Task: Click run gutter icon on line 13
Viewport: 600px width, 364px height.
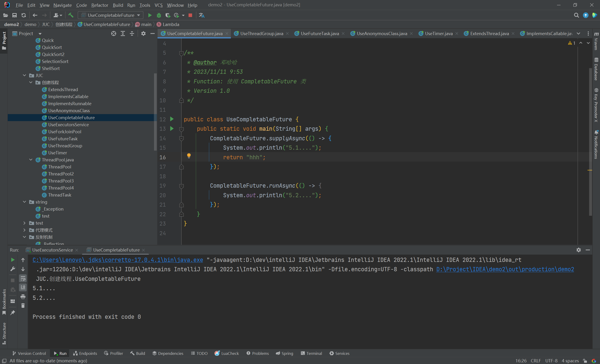Action: point(172,128)
